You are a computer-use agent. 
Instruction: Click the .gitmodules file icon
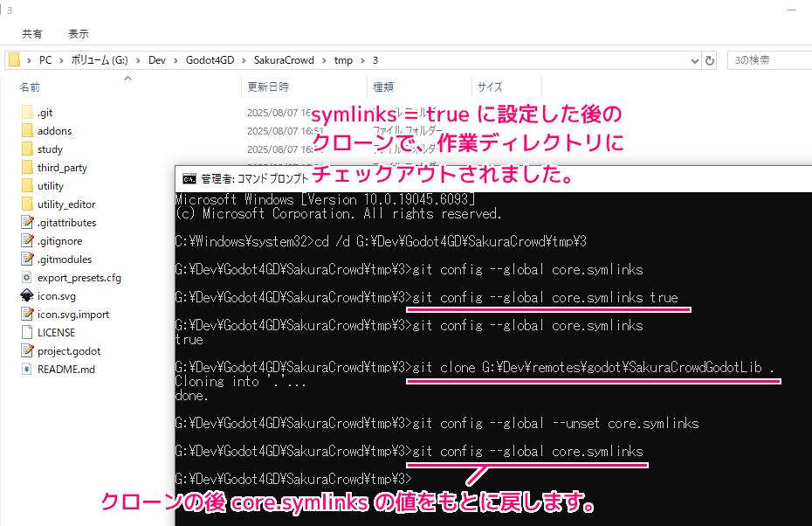[x=26, y=260]
